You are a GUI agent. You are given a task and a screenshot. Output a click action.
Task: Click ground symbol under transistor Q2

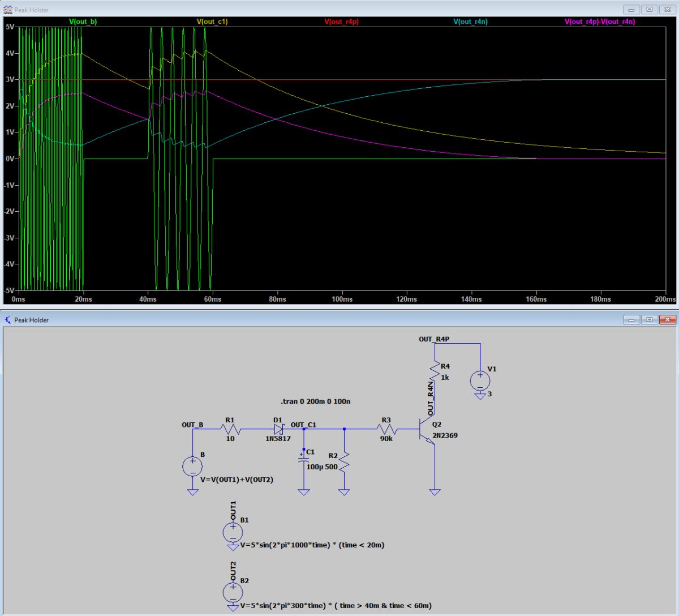[x=435, y=492]
